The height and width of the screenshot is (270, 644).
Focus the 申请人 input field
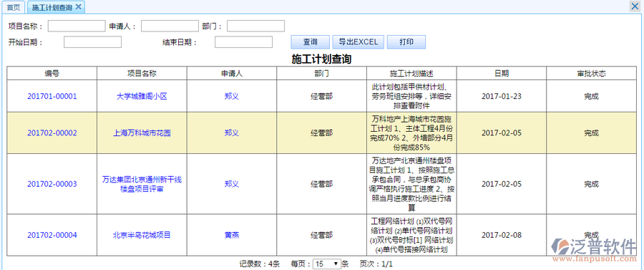point(170,26)
